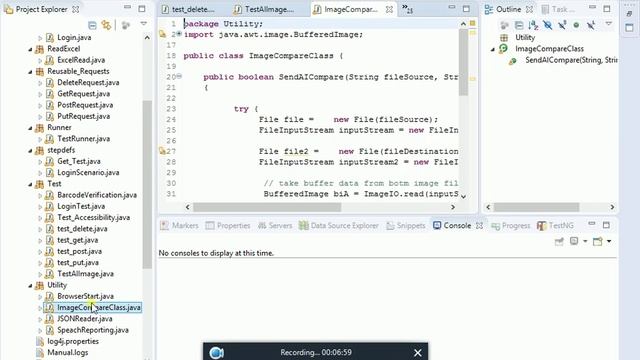Close the Project Explorer tab

76,9
